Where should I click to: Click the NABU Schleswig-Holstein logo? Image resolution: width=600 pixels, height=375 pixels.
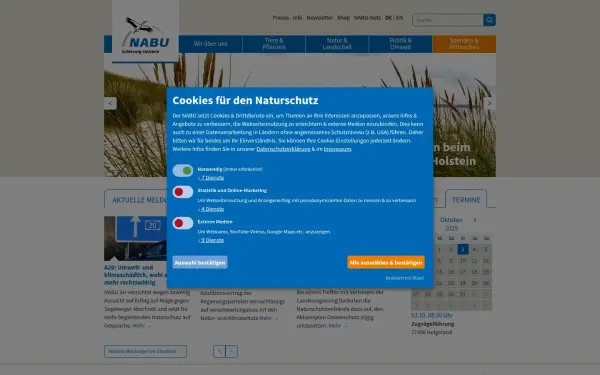145,35
